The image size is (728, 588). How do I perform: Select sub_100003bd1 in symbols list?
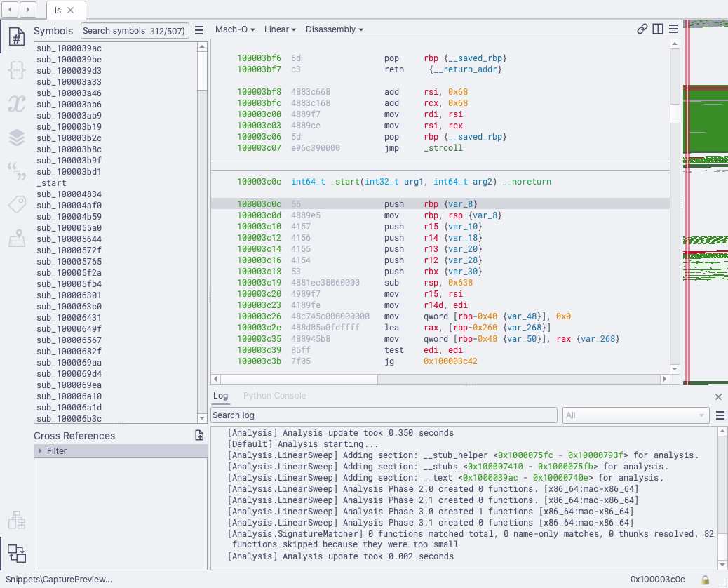116,172
